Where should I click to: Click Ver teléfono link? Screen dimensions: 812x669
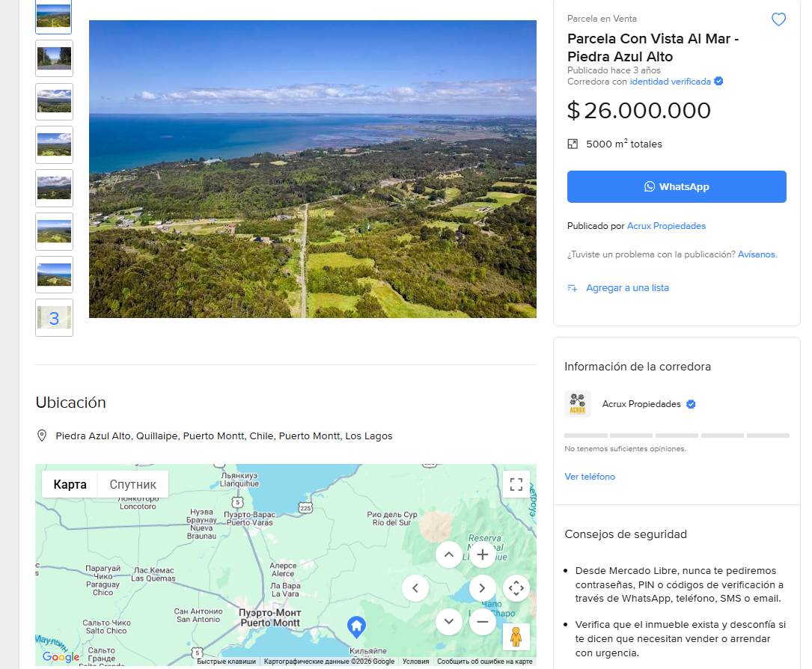pos(590,477)
